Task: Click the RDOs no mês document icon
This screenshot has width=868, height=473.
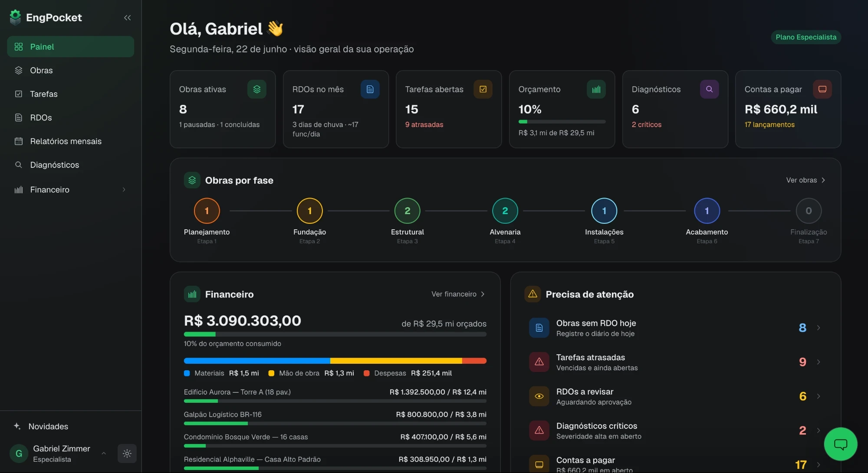Action: 370,89
